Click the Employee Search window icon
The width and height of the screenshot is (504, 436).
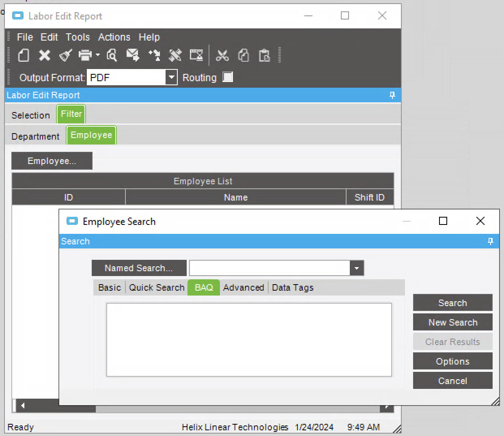(x=72, y=221)
